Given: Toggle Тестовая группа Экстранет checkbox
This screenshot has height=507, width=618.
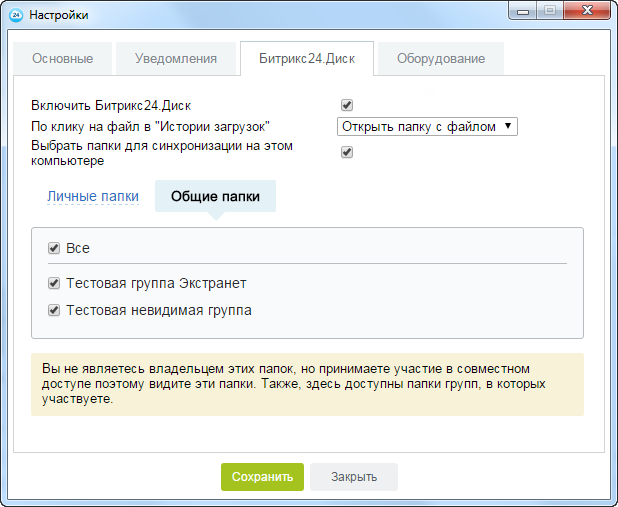Looking at the screenshot, I should pyautogui.click(x=54, y=283).
